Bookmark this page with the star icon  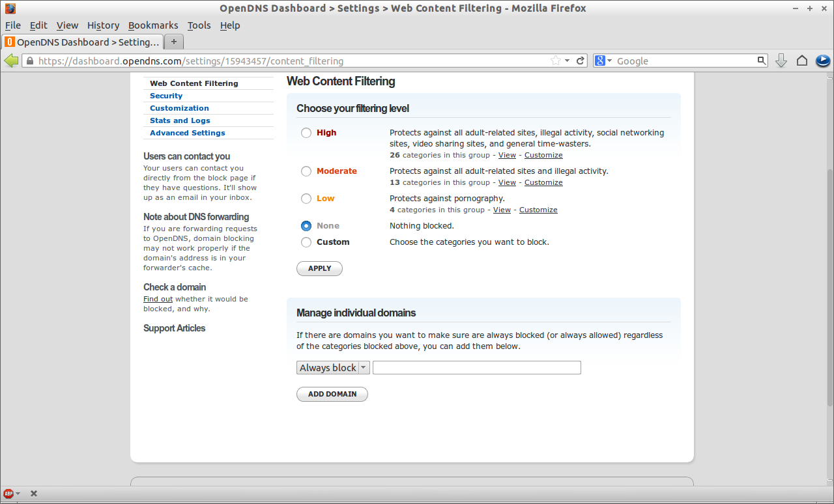click(x=556, y=61)
